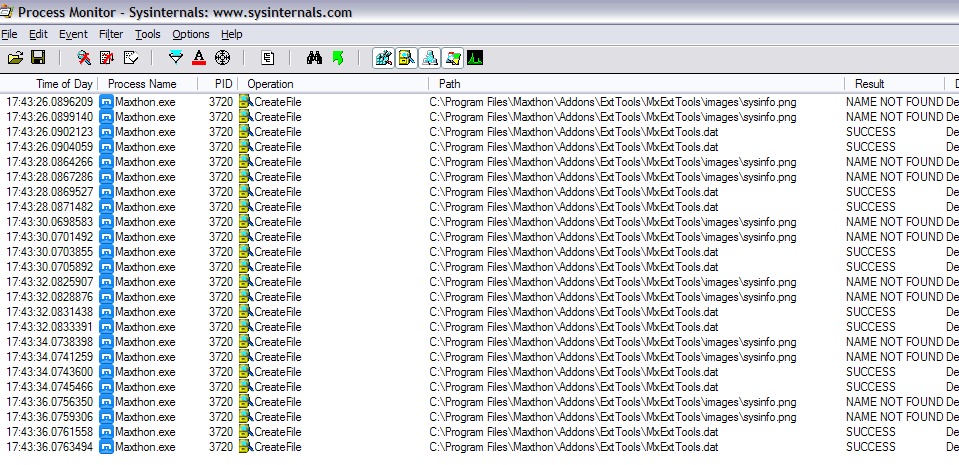Select time entry 17:43:28.0867286

[50, 177]
